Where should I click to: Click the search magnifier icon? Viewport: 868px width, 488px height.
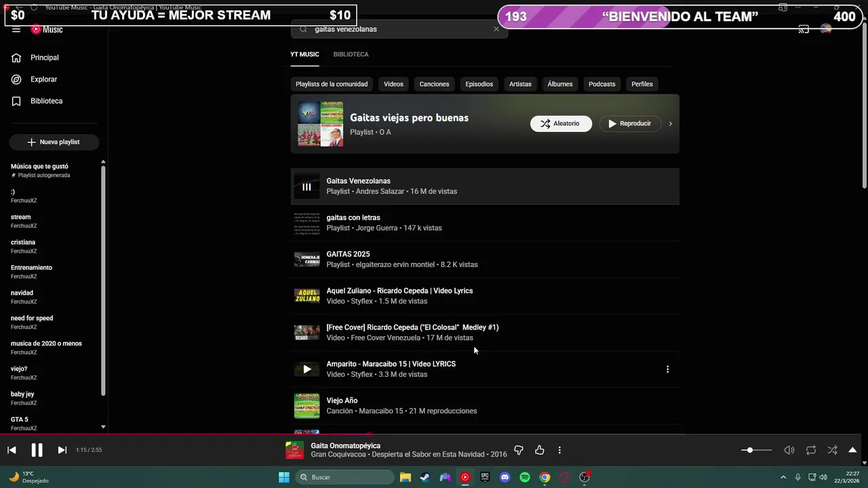(x=303, y=29)
